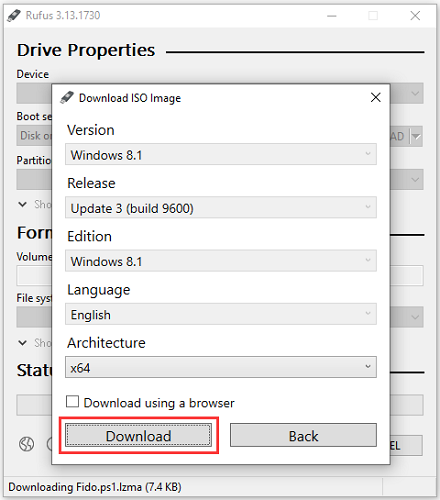The height and width of the screenshot is (500, 440).
Task: Open the Partition scheme dropdown arrow
Action: (415, 180)
